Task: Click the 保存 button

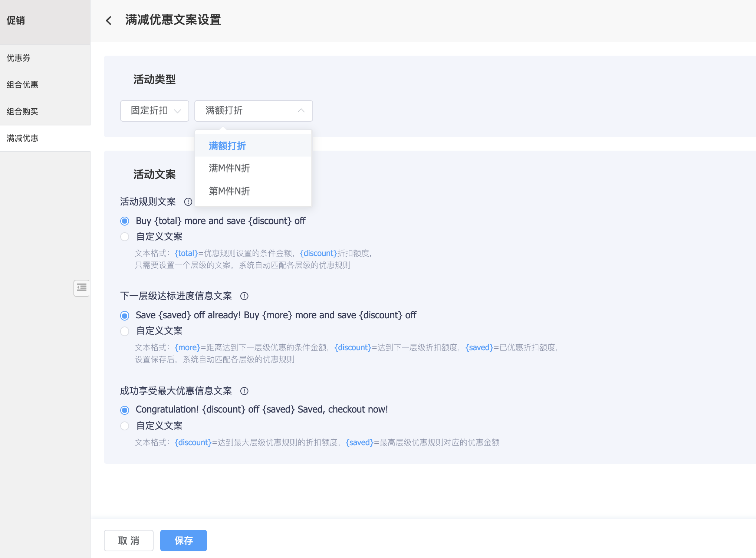Action: pyautogui.click(x=183, y=541)
